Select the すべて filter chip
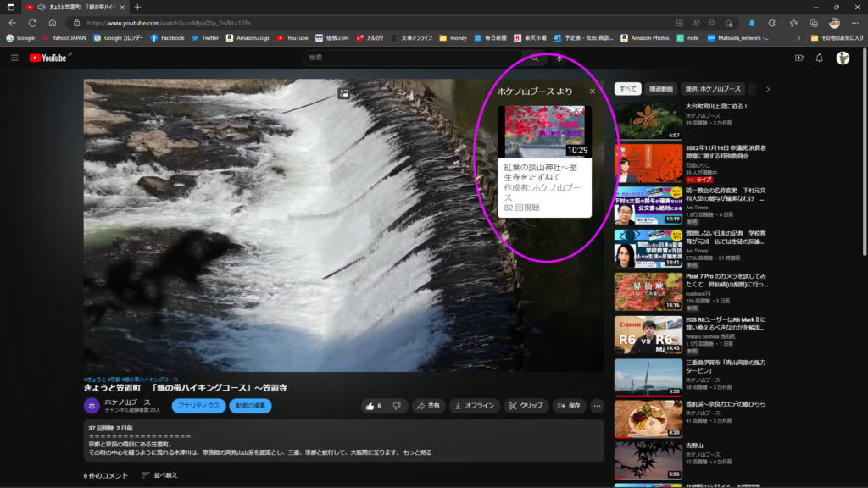868x488 pixels. (x=627, y=88)
